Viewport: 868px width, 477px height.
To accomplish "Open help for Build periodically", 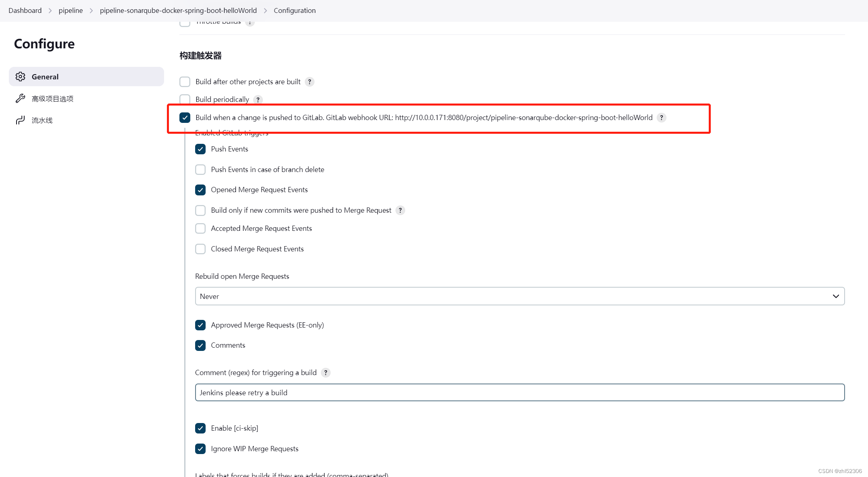I will click(258, 100).
